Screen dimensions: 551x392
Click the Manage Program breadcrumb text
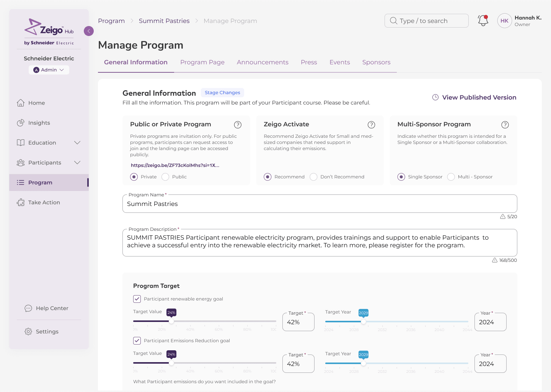(230, 21)
